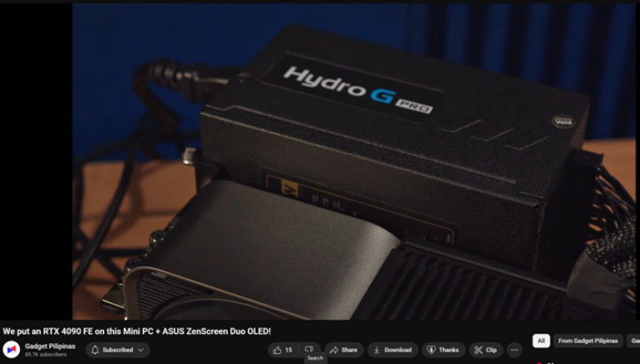The width and height of the screenshot is (640, 364).
Task: Click the notification bell on Subscribed button
Action: tap(95, 350)
